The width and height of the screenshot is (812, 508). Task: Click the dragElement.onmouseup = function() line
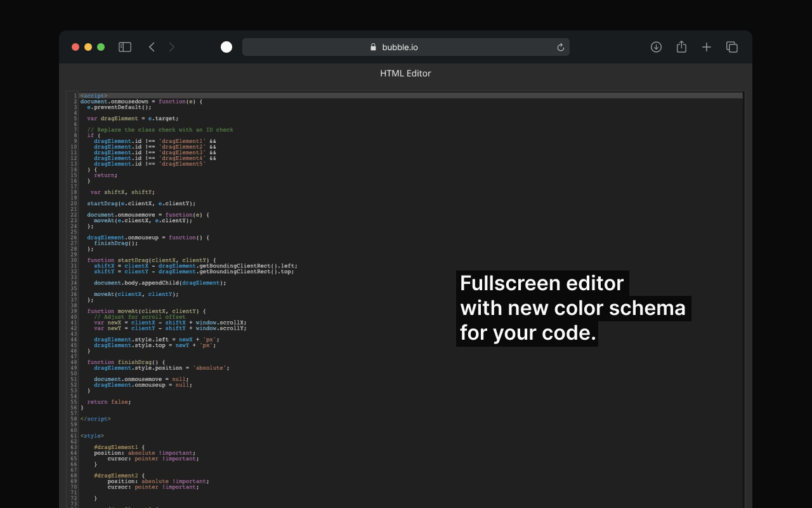(148, 237)
